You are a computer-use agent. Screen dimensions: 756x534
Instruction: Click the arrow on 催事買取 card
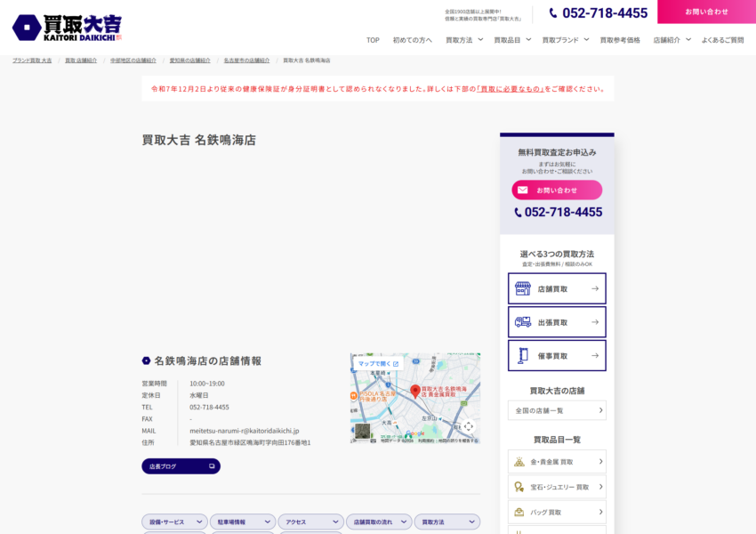coord(595,355)
